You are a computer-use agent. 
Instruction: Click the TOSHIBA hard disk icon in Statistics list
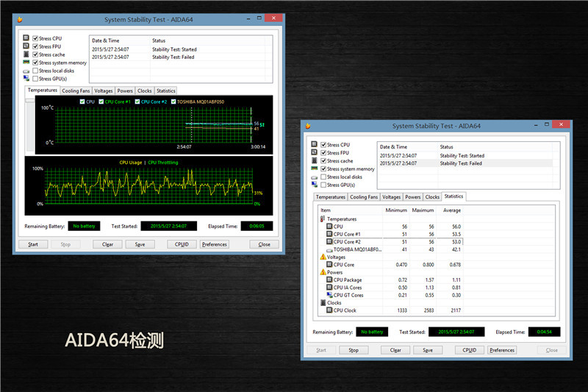coord(329,249)
